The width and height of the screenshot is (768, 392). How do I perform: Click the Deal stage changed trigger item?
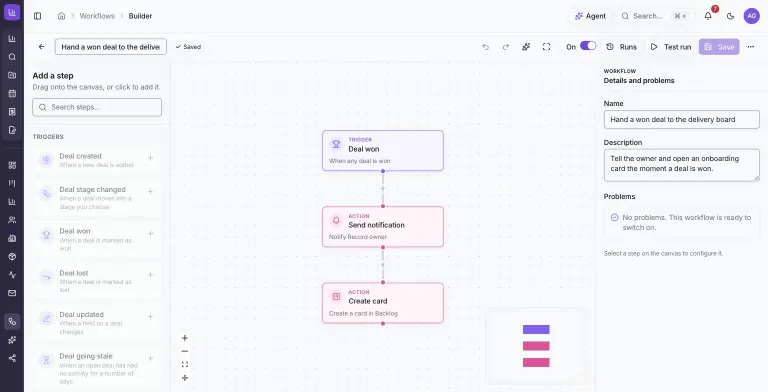point(97,197)
